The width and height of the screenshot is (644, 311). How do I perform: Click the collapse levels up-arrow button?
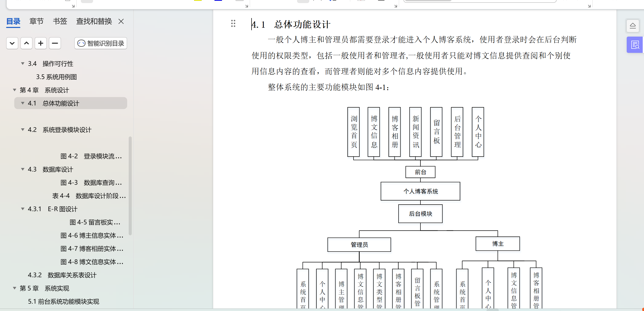pos(26,43)
